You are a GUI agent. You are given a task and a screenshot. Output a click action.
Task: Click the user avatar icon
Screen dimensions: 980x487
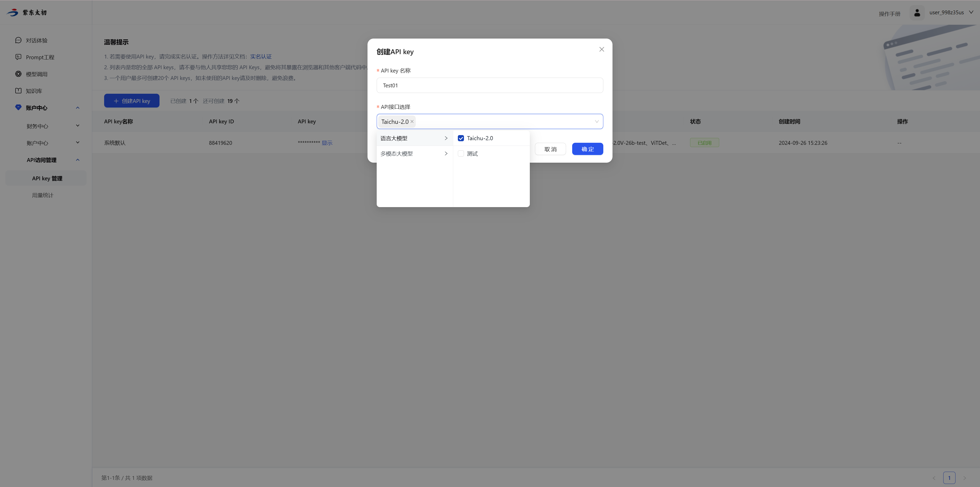click(x=917, y=13)
